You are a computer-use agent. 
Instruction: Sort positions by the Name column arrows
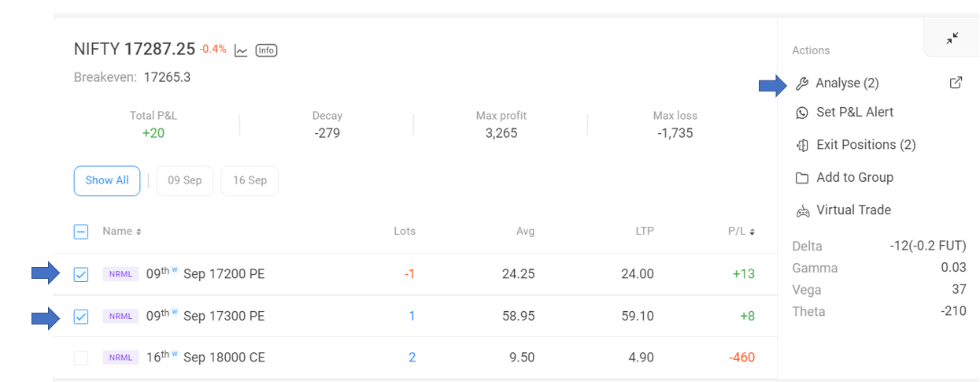pyautogui.click(x=139, y=232)
